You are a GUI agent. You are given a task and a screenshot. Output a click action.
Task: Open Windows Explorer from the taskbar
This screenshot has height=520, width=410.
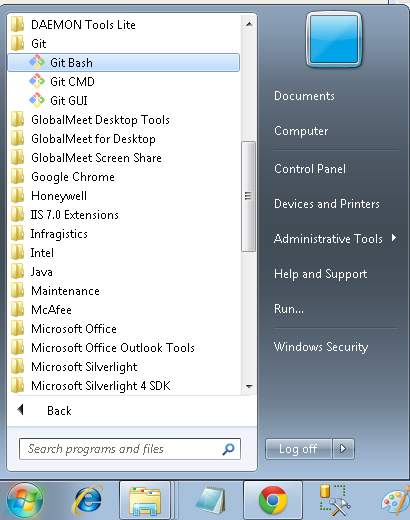point(145,500)
